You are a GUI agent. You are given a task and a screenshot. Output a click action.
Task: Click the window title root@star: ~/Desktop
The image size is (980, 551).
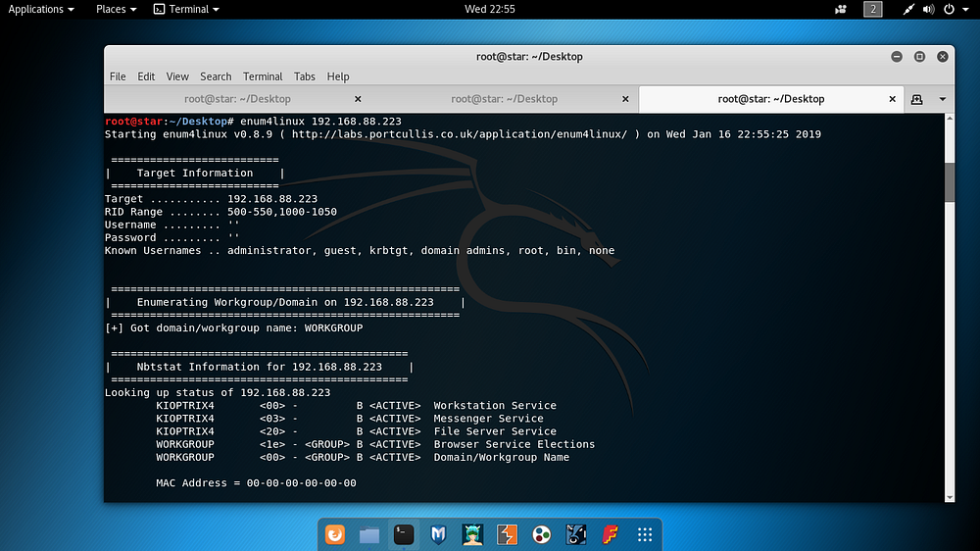pos(529,56)
